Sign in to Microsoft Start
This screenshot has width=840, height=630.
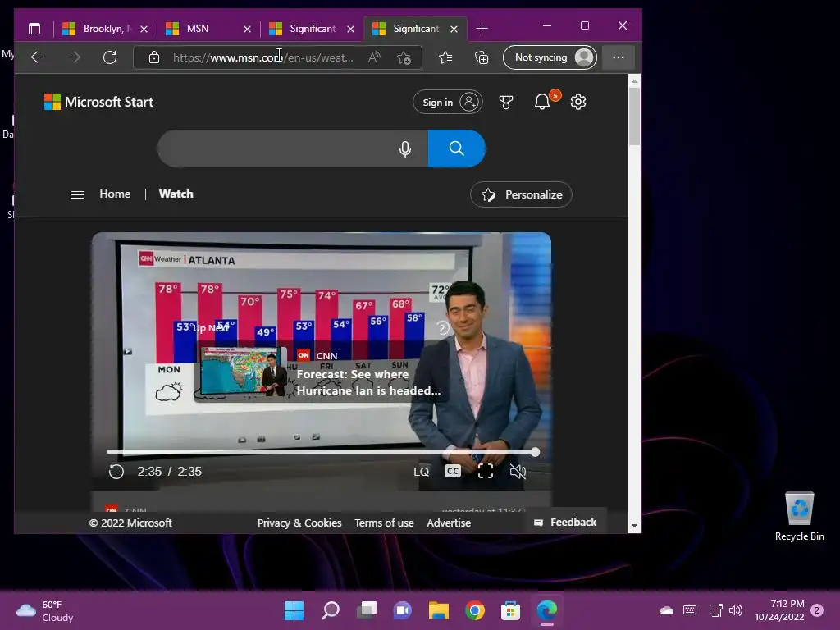(447, 102)
